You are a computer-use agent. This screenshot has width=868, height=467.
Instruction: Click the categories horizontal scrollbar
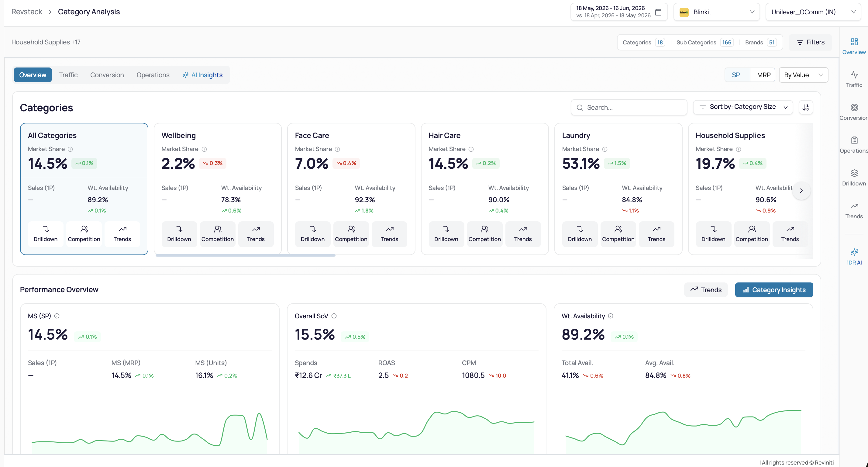pyautogui.click(x=245, y=256)
